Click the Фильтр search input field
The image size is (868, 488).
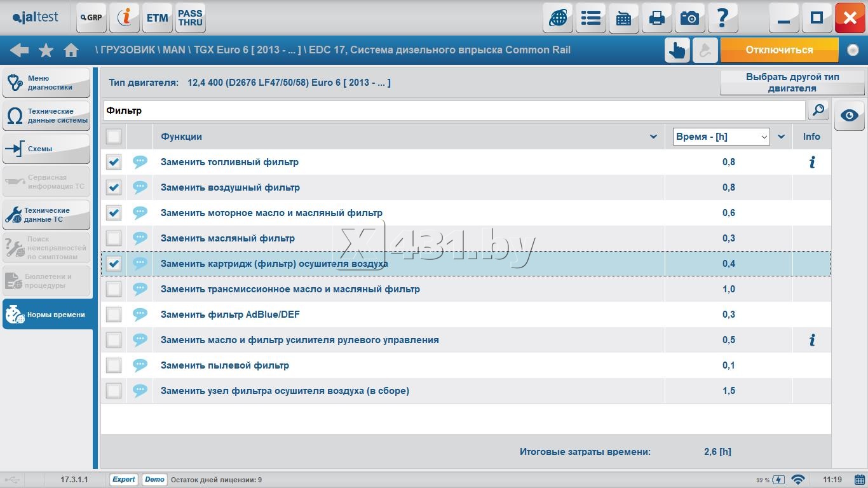454,111
